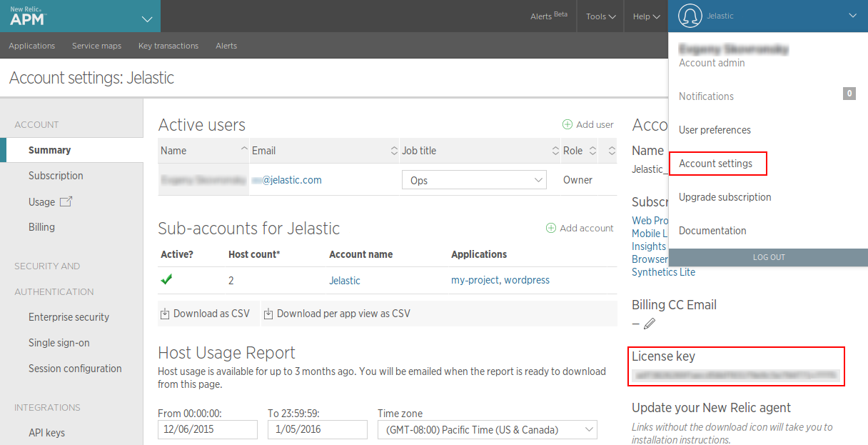Image resolution: width=868 pixels, height=445 pixels.
Task: Open the Alerts Beta link in top bar
Action: tap(549, 16)
